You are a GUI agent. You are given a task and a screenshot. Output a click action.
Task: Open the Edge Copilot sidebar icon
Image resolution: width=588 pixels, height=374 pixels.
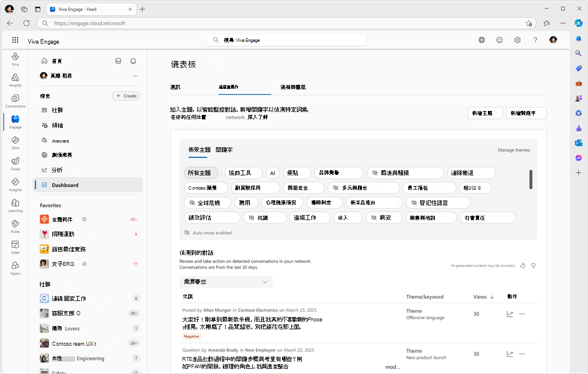[578, 23]
